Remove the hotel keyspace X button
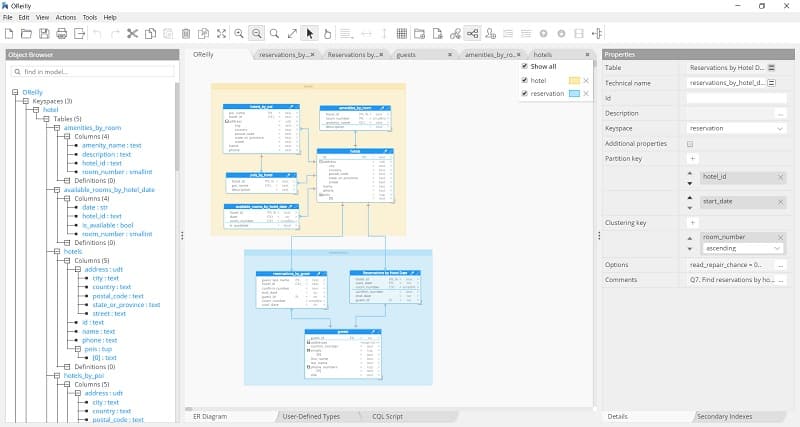800x427 pixels. 586,81
